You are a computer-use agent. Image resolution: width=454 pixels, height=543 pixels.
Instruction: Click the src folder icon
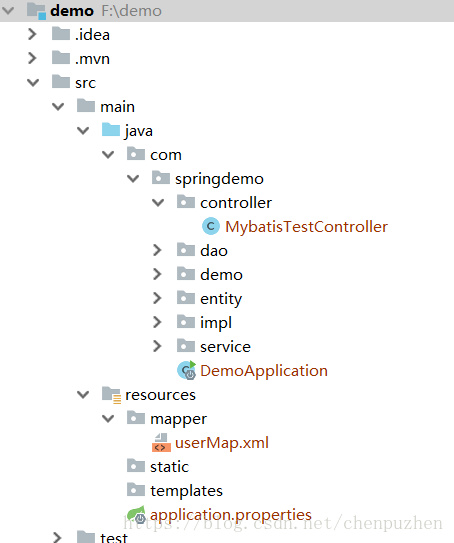coord(61,82)
